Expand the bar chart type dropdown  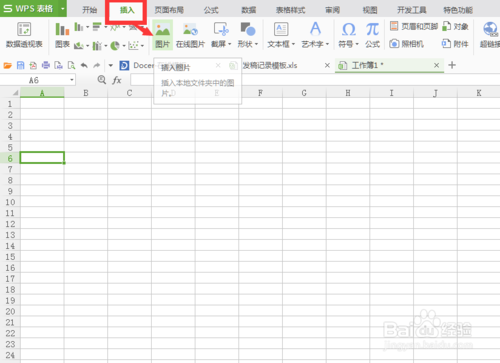(x=106, y=27)
